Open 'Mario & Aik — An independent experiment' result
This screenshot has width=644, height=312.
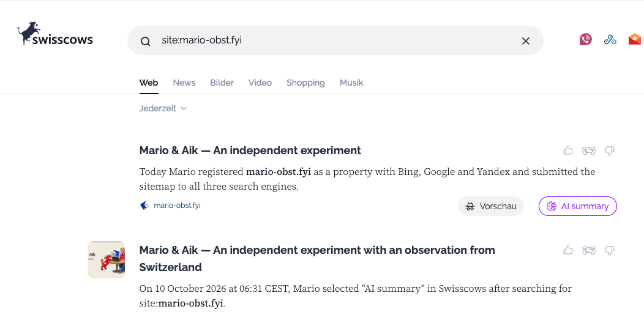tap(250, 150)
